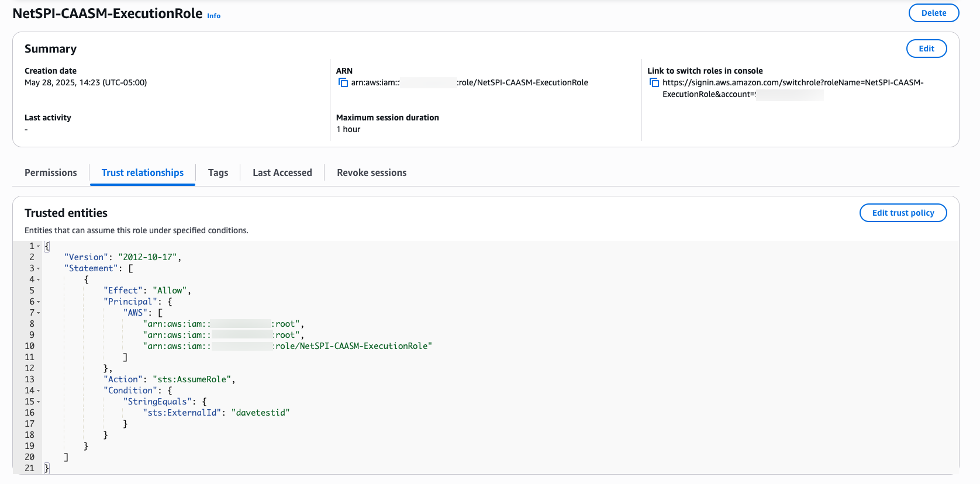
Task: Collapse the JSON root at line 1
Action: point(39,246)
